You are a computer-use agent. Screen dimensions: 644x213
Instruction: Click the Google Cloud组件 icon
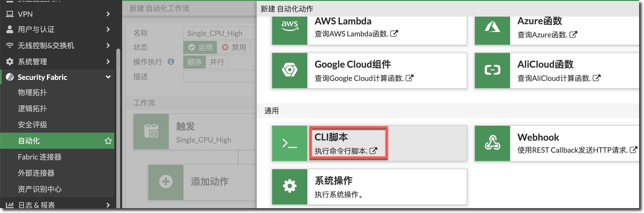[290, 70]
